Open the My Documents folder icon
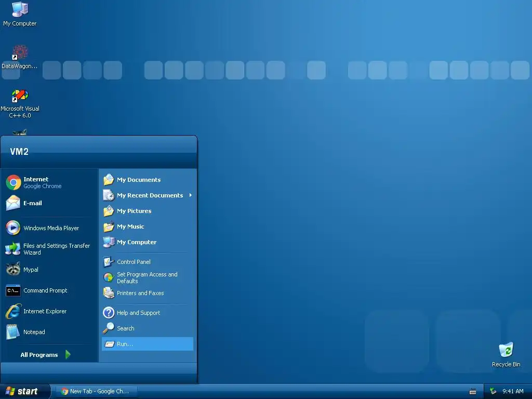The width and height of the screenshot is (532, 399). pos(109,179)
